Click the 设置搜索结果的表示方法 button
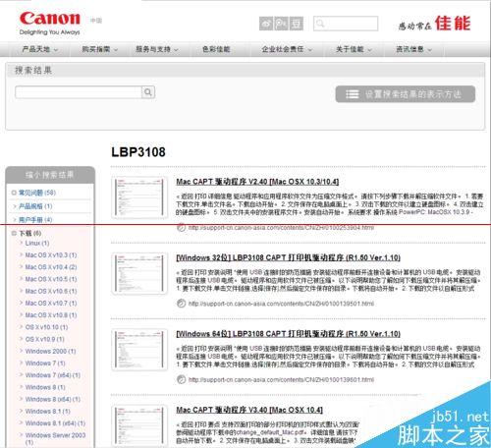 tap(406, 94)
